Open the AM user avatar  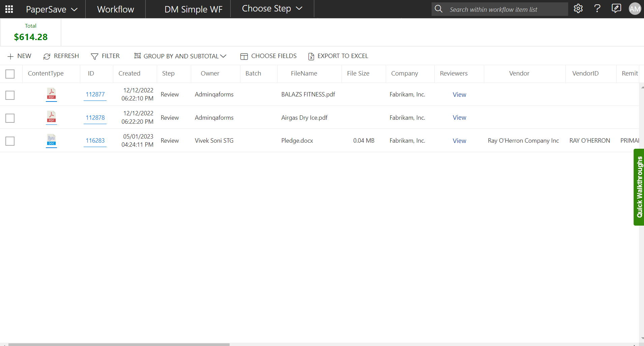tap(635, 9)
